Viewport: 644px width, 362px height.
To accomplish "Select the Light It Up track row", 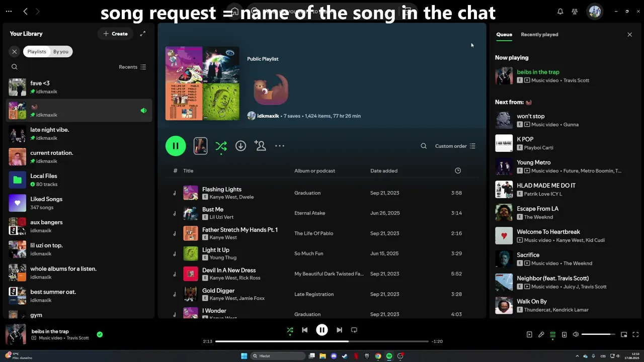I will 322,253.
